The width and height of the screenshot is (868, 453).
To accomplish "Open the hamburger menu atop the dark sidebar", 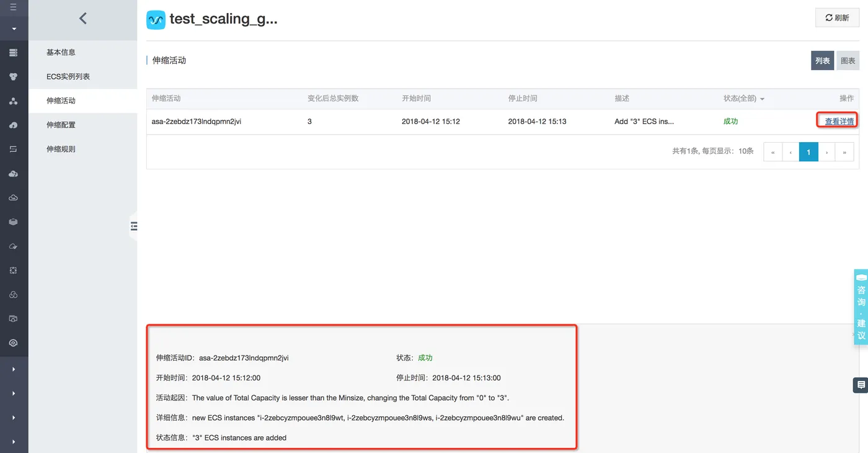I will click(x=14, y=7).
